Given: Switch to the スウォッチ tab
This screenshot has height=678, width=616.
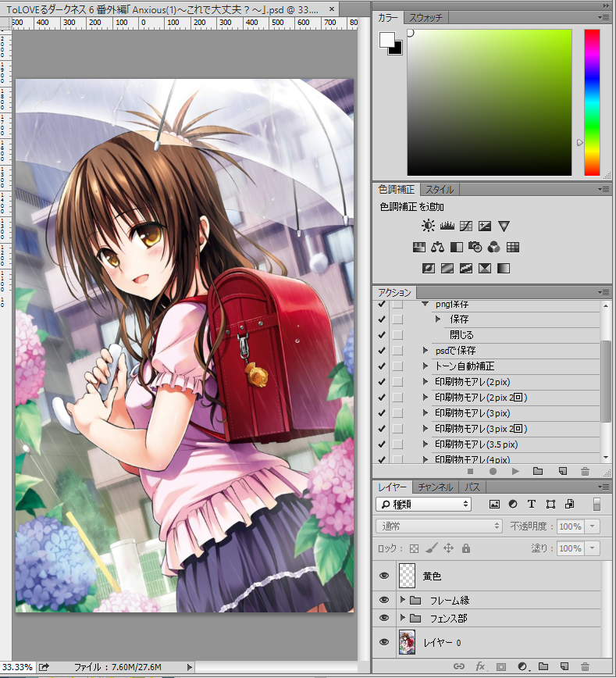Looking at the screenshot, I should (x=426, y=18).
